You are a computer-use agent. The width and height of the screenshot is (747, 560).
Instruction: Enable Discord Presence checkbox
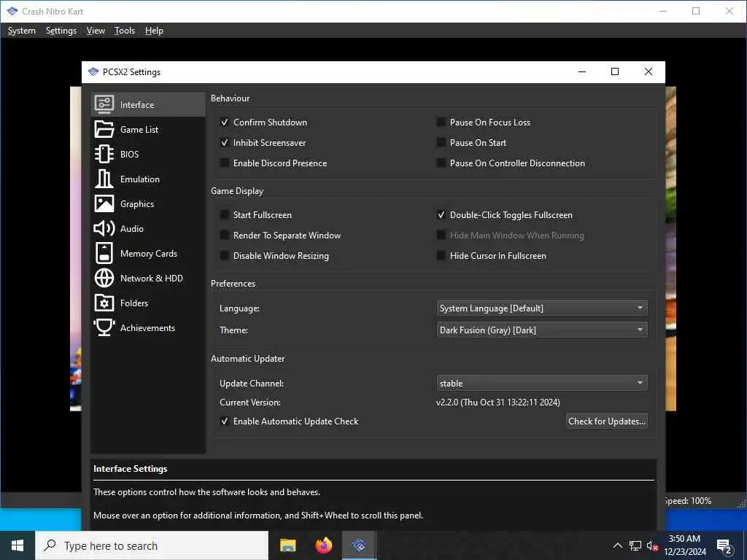coord(225,163)
